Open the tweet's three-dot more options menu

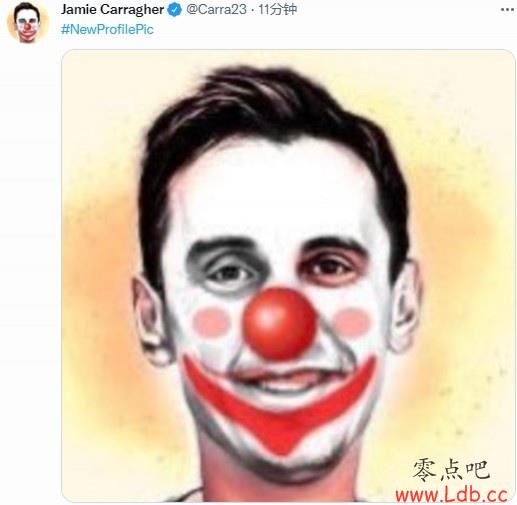point(507,10)
